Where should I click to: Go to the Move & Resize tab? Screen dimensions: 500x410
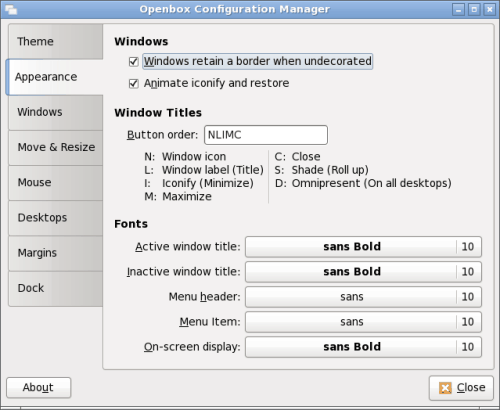pos(55,147)
